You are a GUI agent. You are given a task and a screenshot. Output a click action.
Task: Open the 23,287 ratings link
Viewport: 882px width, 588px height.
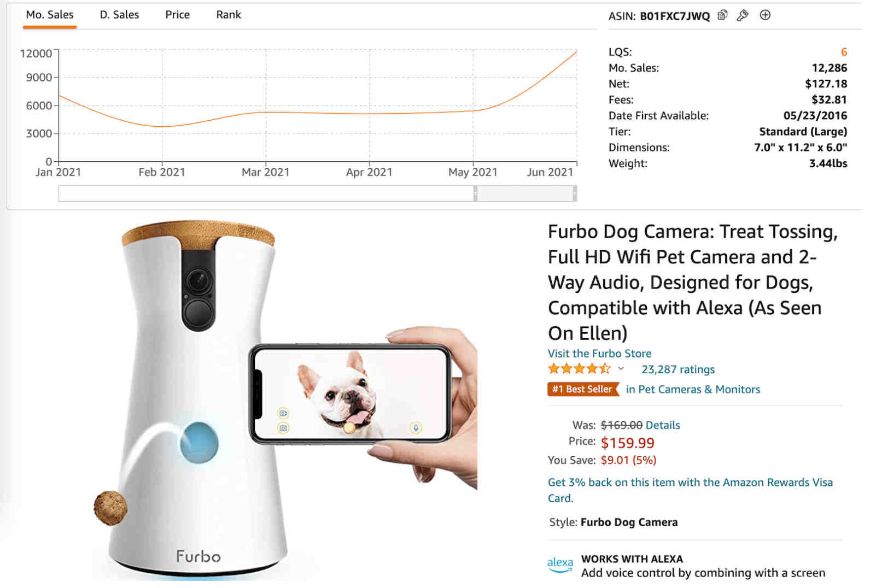click(x=678, y=369)
